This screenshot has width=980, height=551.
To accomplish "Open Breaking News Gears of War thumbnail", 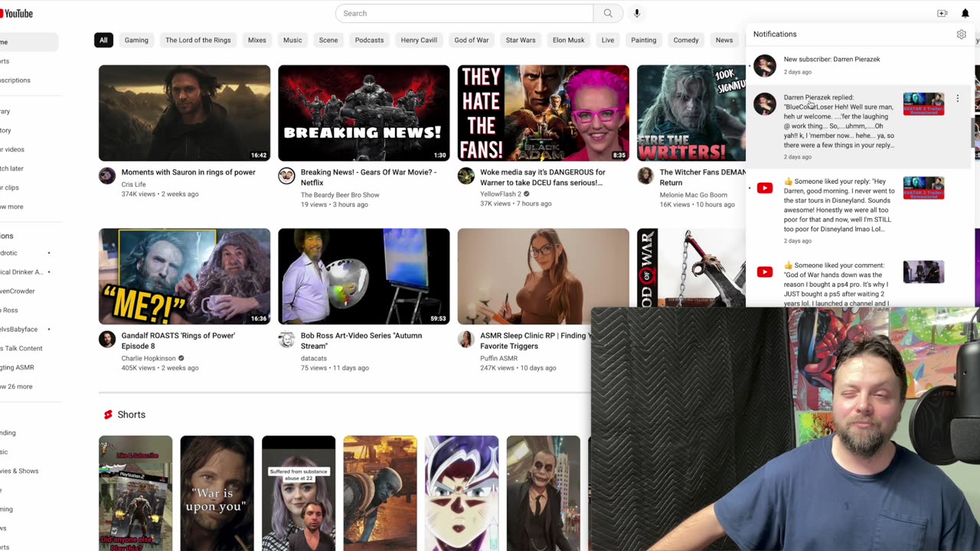I will pos(364,113).
